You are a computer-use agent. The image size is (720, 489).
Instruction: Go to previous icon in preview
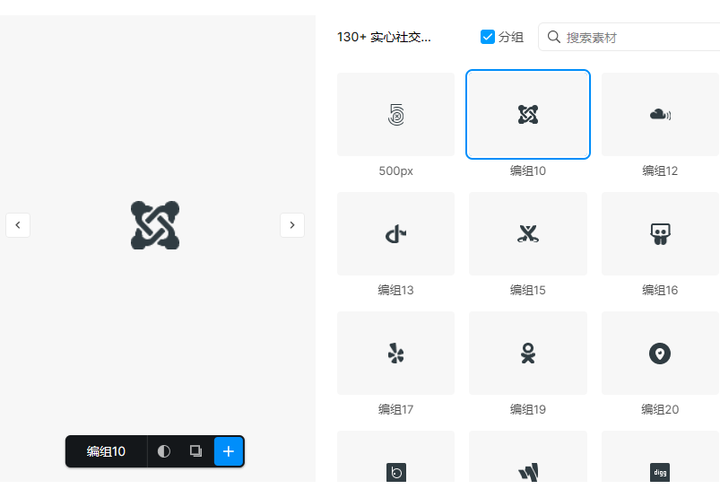(18, 225)
